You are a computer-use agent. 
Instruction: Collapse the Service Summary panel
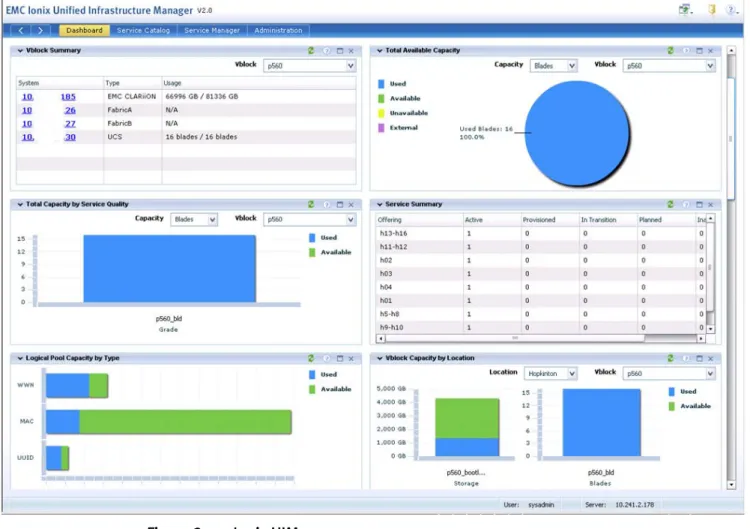coord(380,204)
